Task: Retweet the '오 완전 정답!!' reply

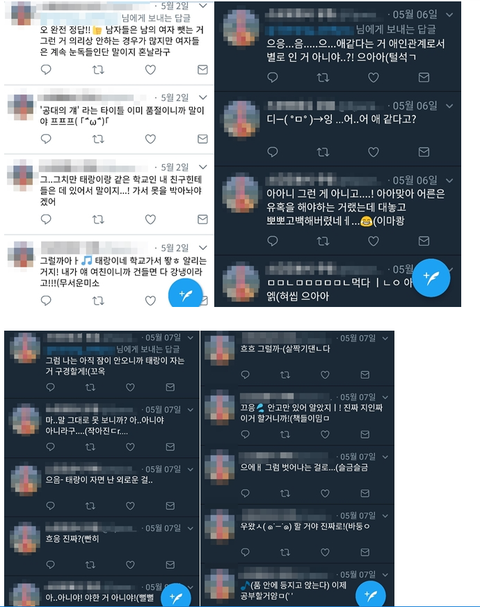Action: pyautogui.click(x=98, y=70)
